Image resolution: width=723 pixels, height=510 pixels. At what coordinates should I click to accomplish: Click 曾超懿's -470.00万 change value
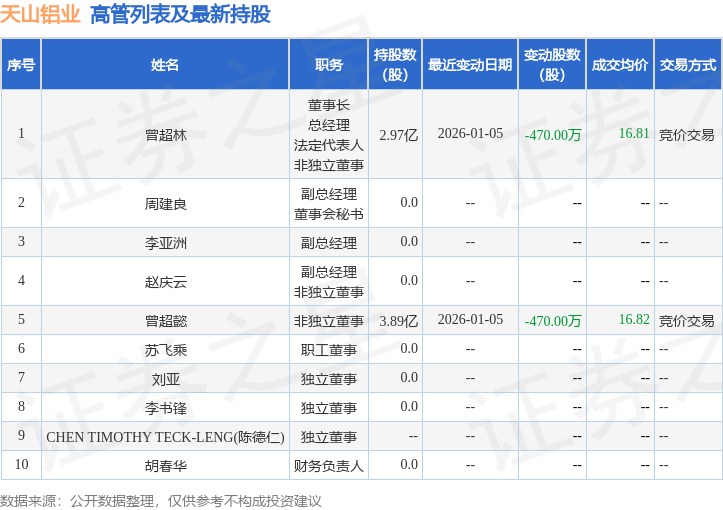pyautogui.click(x=553, y=320)
